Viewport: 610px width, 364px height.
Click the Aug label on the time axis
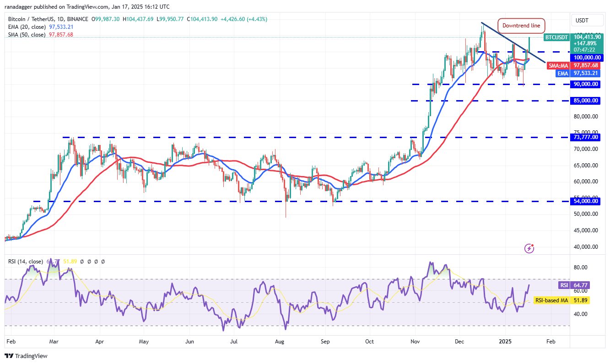[280, 342]
